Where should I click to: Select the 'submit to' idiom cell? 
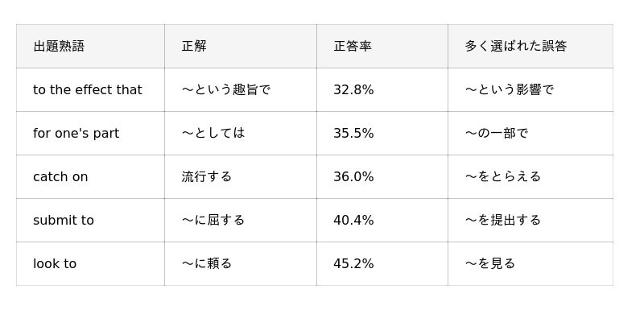point(90,221)
